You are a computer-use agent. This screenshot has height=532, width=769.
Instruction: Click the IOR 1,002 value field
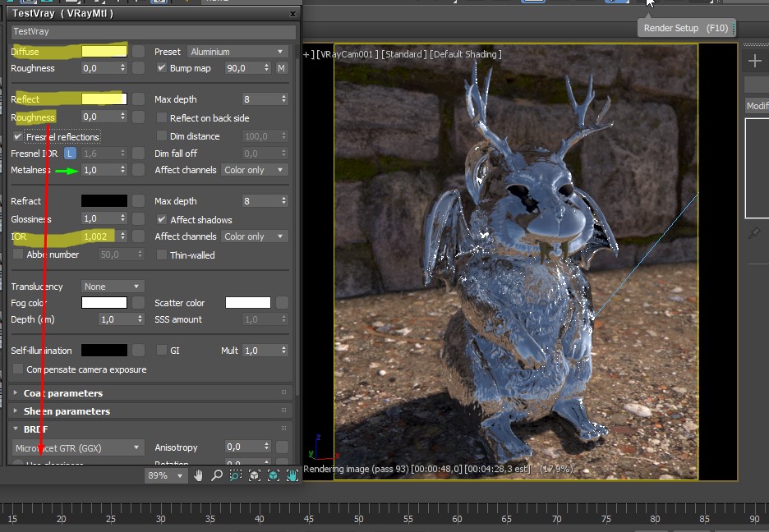pos(100,236)
